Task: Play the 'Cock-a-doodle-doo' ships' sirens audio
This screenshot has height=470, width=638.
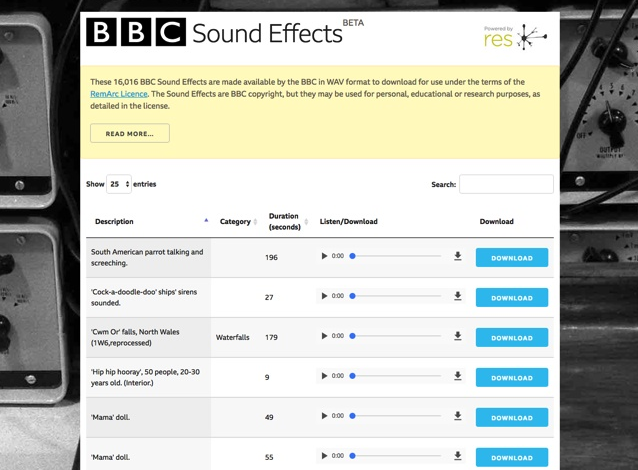Action: tap(324, 297)
